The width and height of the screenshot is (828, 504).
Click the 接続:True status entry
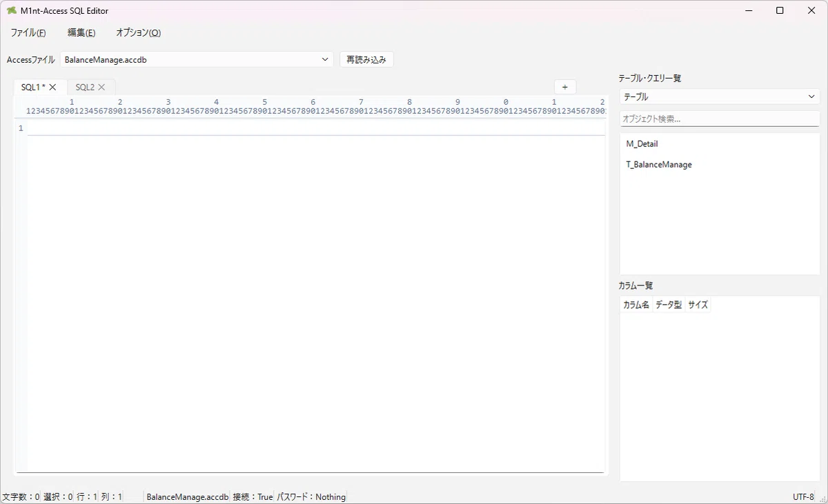pyautogui.click(x=253, y=496)
